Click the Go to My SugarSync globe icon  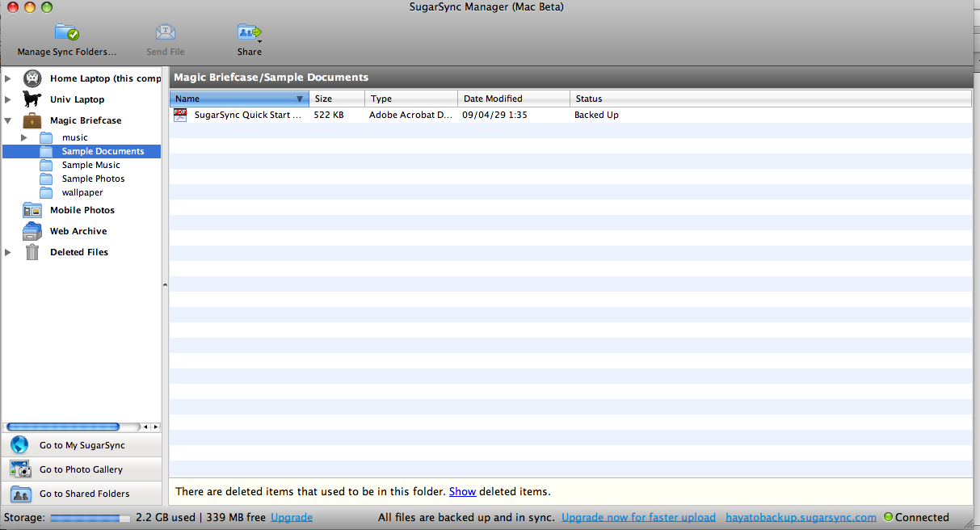point(20,445)
